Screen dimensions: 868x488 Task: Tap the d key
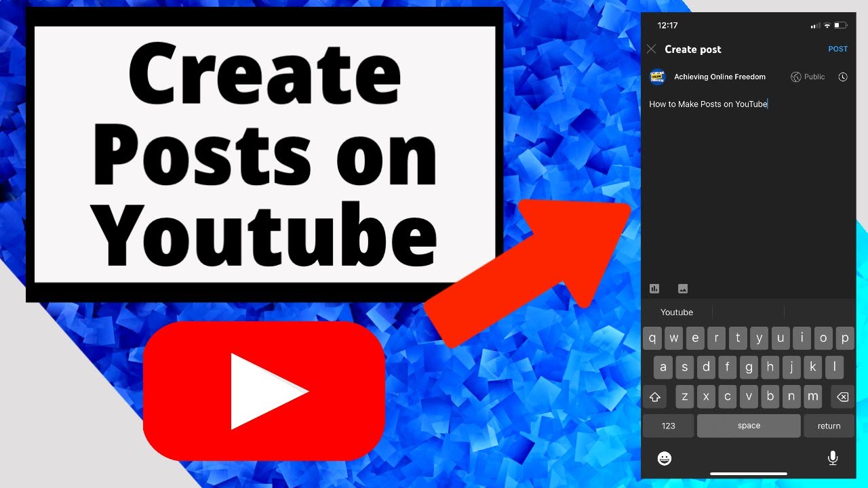coord(706,367)
